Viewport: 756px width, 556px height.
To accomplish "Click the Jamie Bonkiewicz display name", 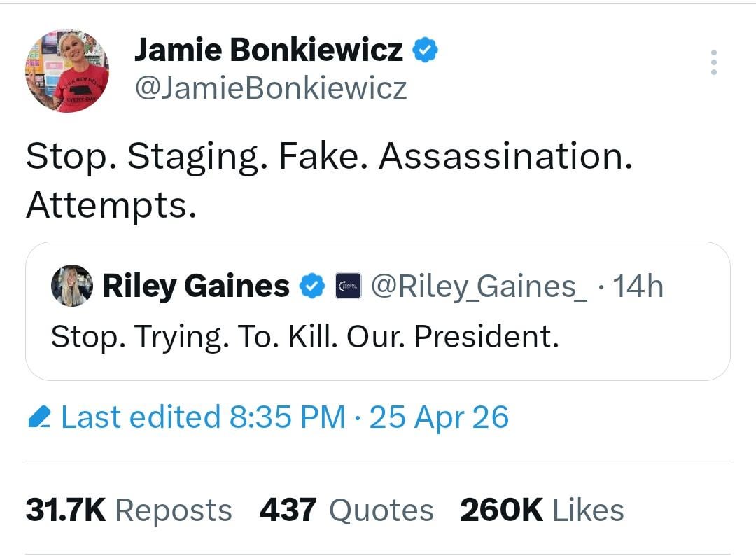I will (268, 50).
